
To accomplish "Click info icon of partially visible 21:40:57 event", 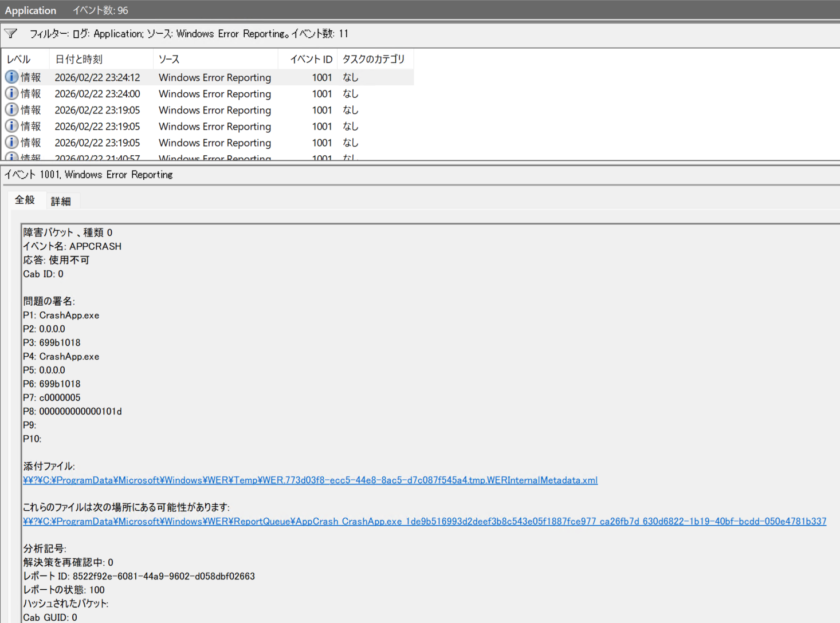I will pyautogui.click(x=11, y=157).
